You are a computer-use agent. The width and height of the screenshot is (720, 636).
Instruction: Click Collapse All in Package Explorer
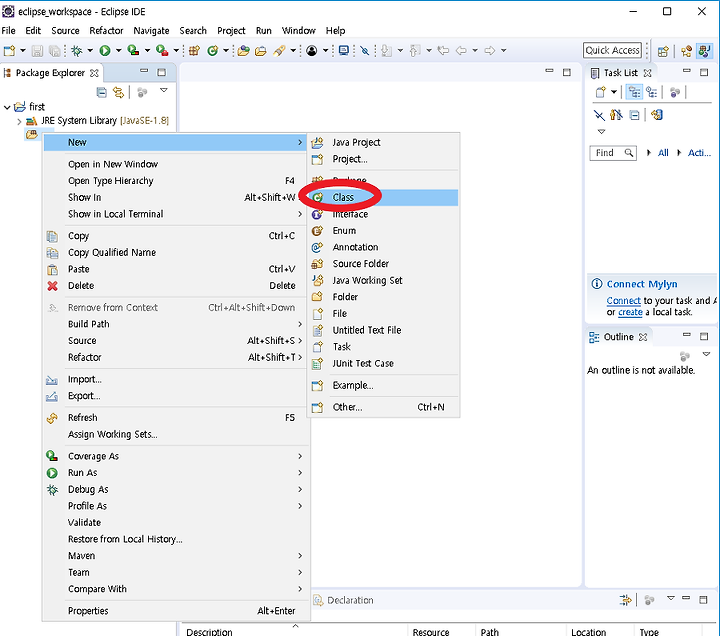tap(101, 93)
